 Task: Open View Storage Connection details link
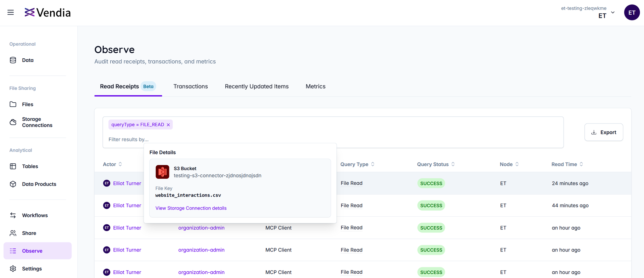point(191,208)
